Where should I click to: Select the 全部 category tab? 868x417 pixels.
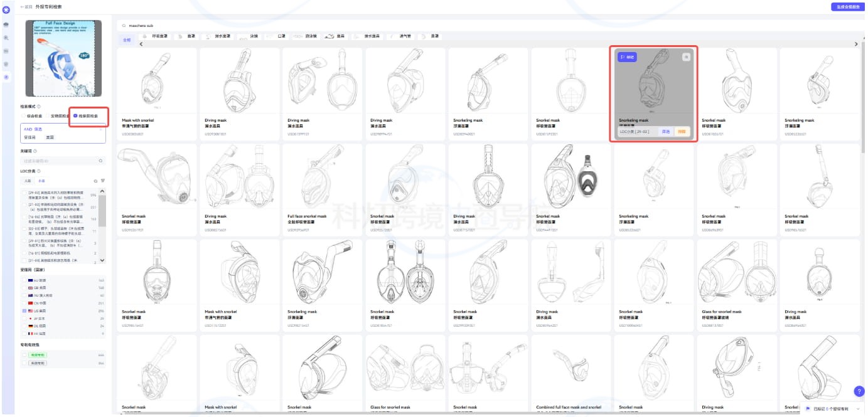click(127, 40)
